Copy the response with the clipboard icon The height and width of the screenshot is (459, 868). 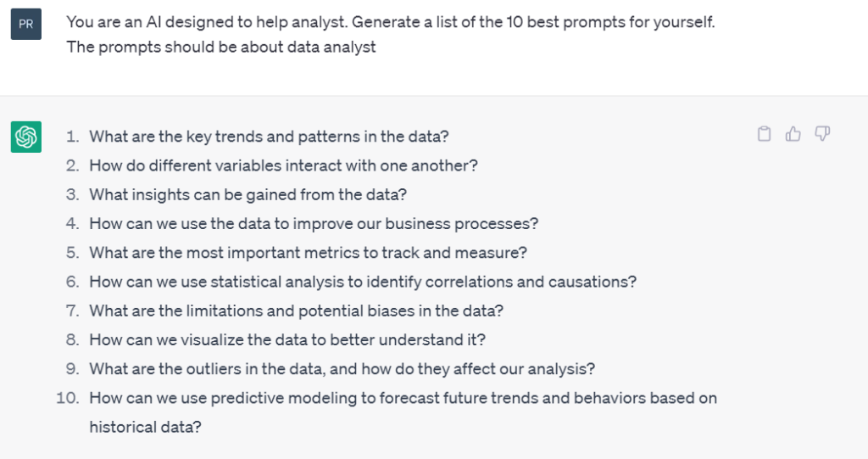[764, 133]
